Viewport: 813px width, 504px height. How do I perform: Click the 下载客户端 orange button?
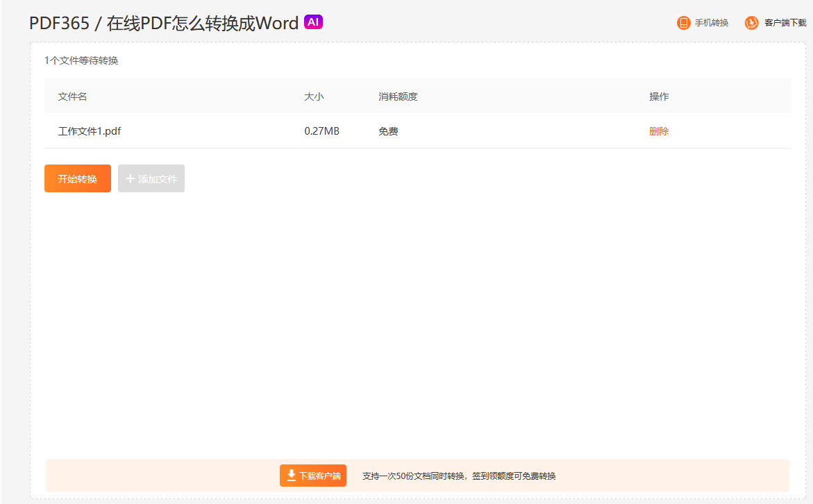click(313, 476)
